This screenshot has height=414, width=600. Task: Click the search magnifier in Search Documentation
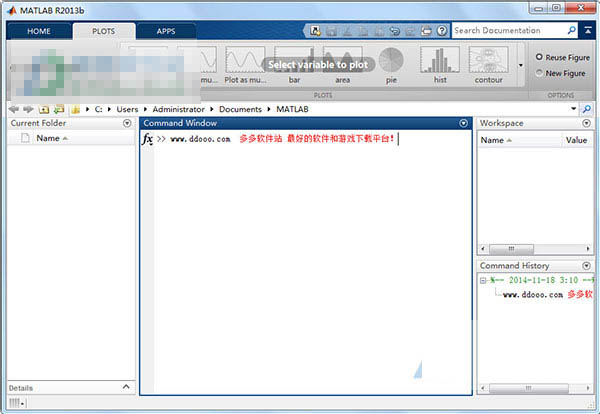pos(572,30)
